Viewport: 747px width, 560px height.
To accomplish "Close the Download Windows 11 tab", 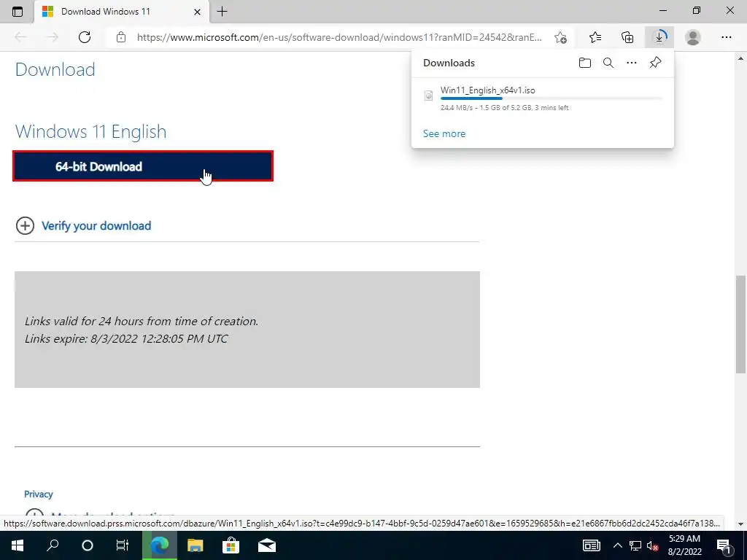I will pos(197,12).
